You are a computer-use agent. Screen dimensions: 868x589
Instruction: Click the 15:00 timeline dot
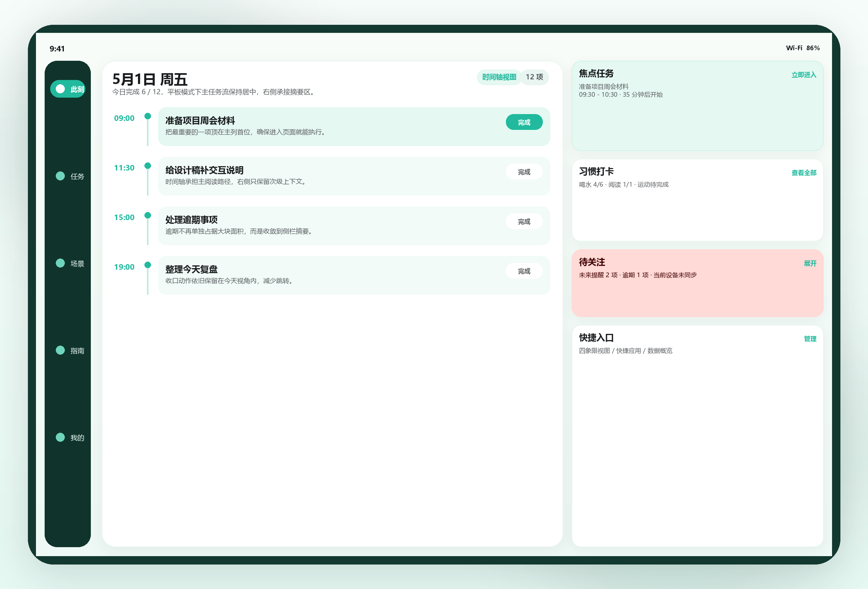coord(148,215)
